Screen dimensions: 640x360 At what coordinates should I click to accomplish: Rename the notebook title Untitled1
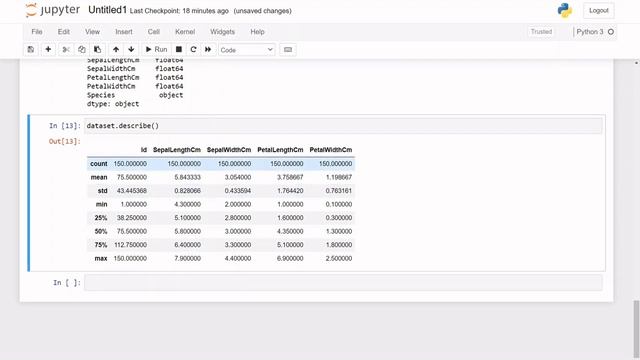point(107,10)
